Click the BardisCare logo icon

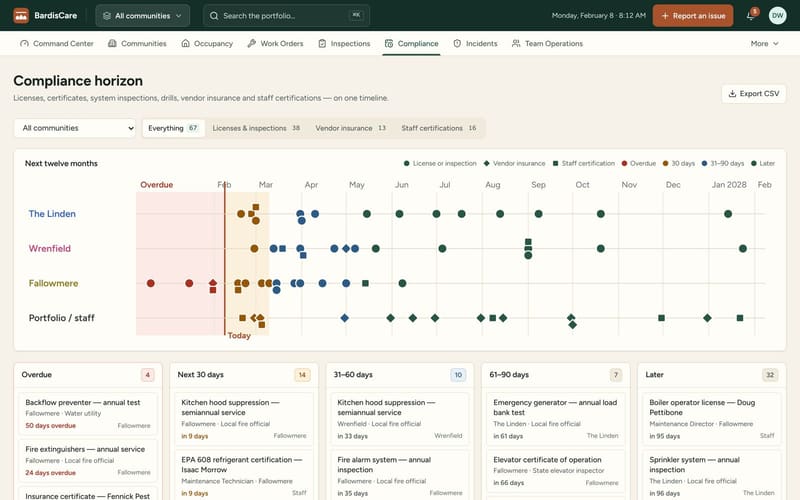[21, 16]
